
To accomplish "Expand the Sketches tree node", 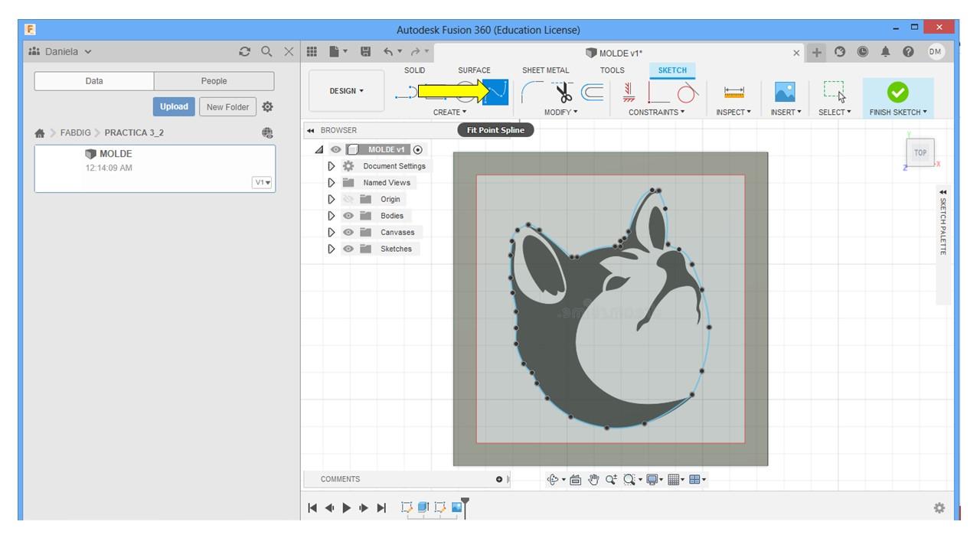I will (332, 249).
